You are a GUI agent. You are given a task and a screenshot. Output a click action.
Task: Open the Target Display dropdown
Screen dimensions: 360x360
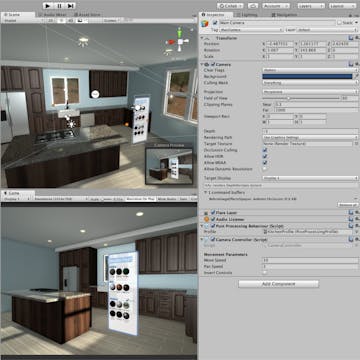click(x=310, y=178)
